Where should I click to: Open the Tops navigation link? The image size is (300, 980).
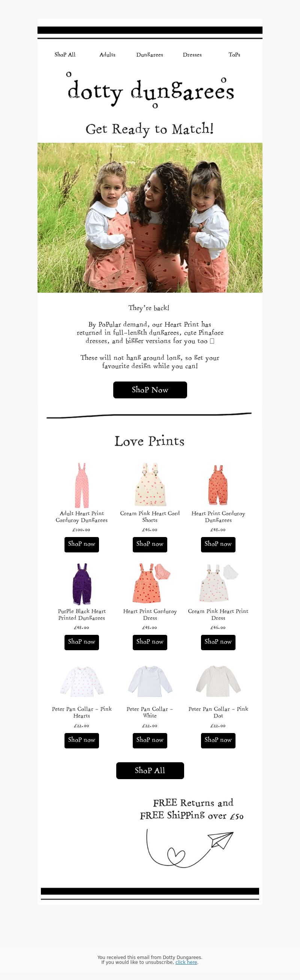pos(234,55)
